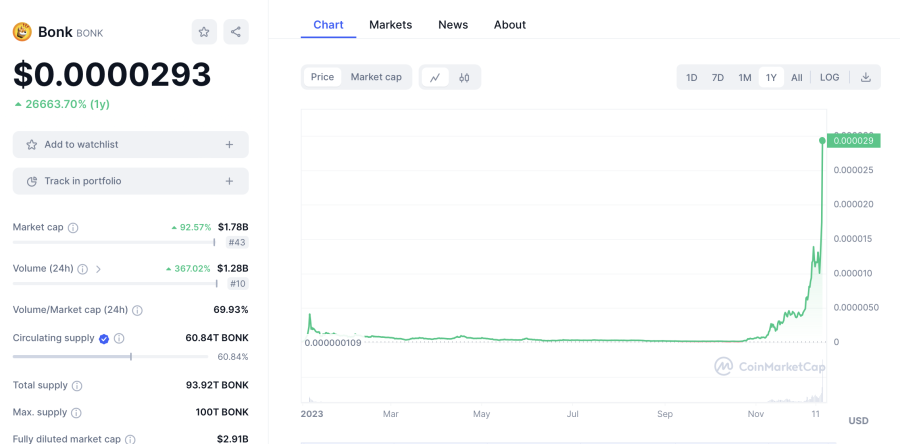Image resolution: width=900 pixels, height=444 pixels.
Task: Switch to the News tab
Action: click(x=453, y=25)
